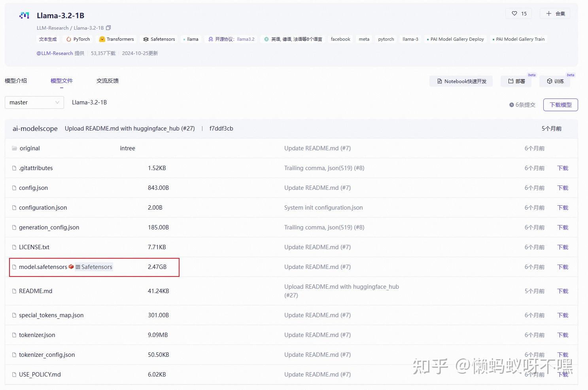Download README.md using its 下载 link
Screen dimensions: 588x390
tap(563, 291)
